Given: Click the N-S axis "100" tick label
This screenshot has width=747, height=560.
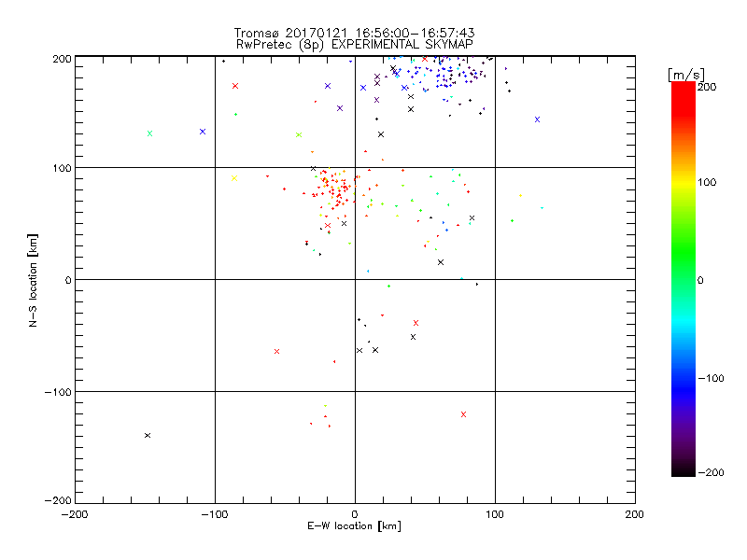Looking at the screenshot, I should pos(62,168).
